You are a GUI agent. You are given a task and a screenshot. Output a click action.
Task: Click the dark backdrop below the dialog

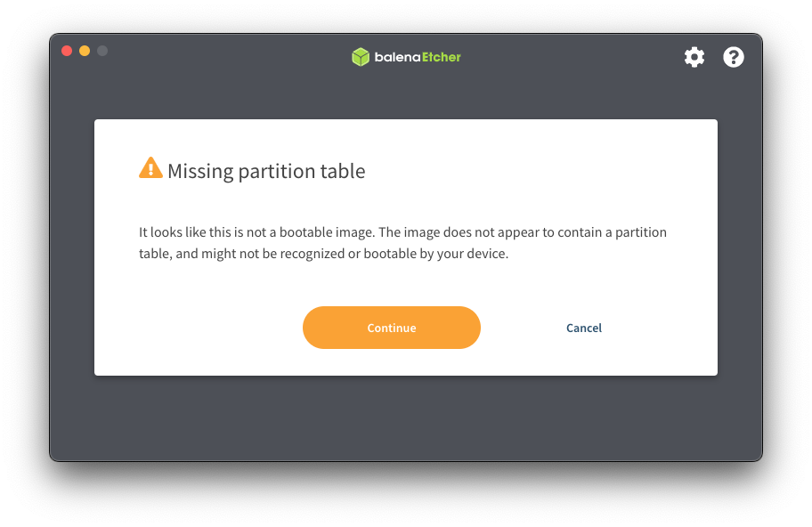pyautogui.click(x=406, y=418)
